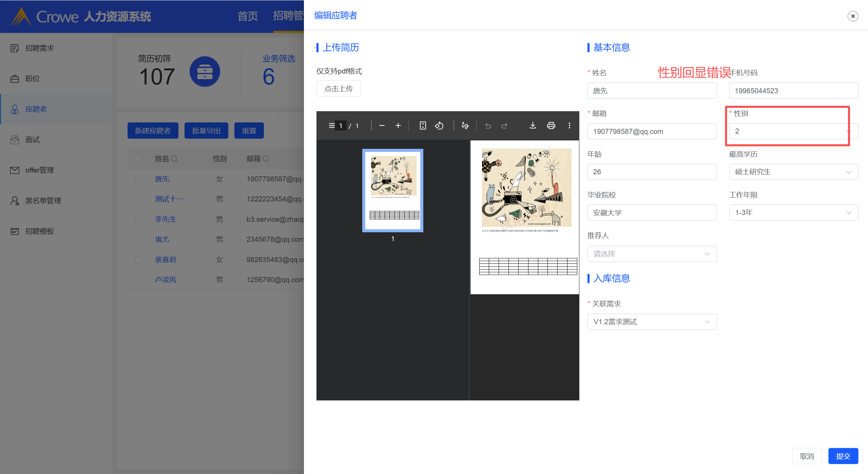
Task: Toggle the PDF sidebar menu icon
Action: tap(331, 126)
